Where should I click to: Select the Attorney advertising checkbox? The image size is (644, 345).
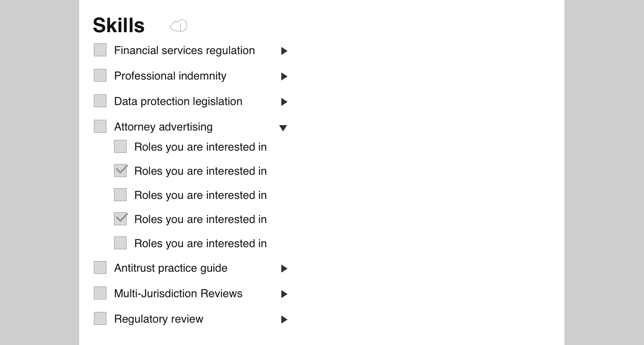click(x=100, y=126)
